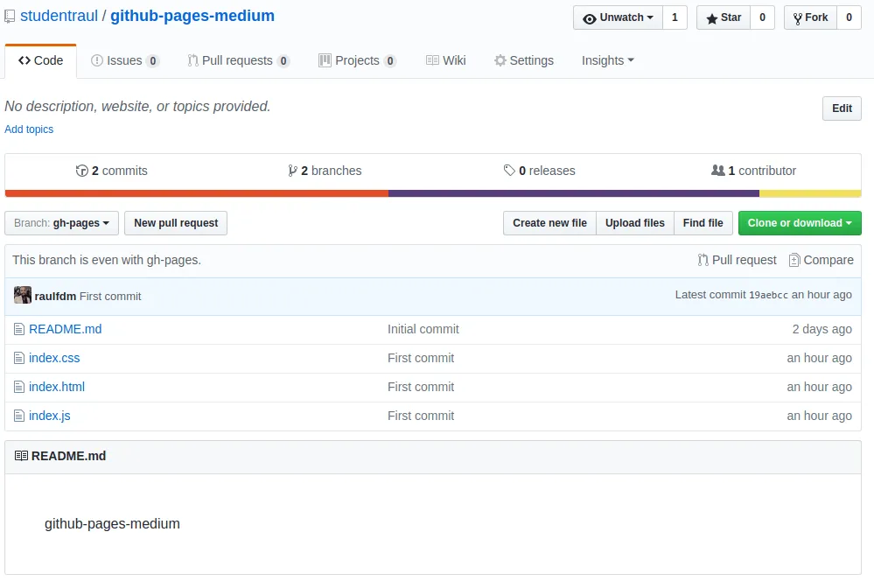Open the studentraul owner link
The image size is (874, 588).
point(59,16)
